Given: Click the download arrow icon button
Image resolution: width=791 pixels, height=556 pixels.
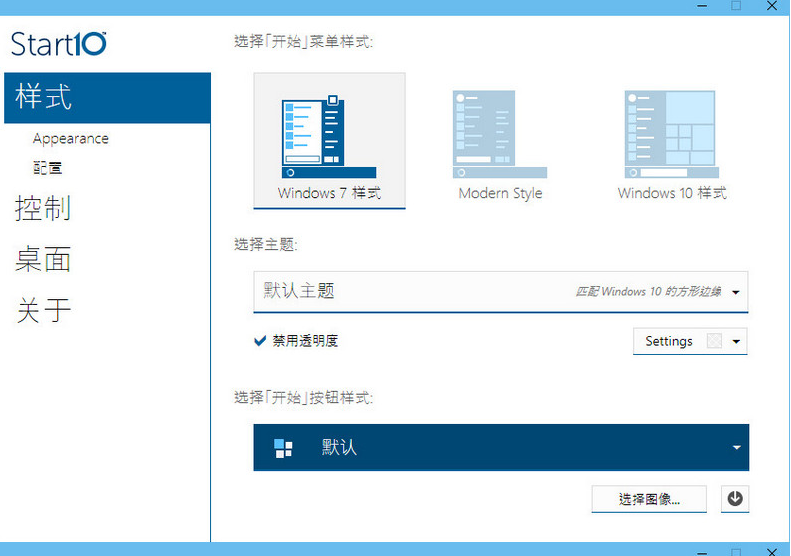Looking at the screenshot, I should (735, 499).
